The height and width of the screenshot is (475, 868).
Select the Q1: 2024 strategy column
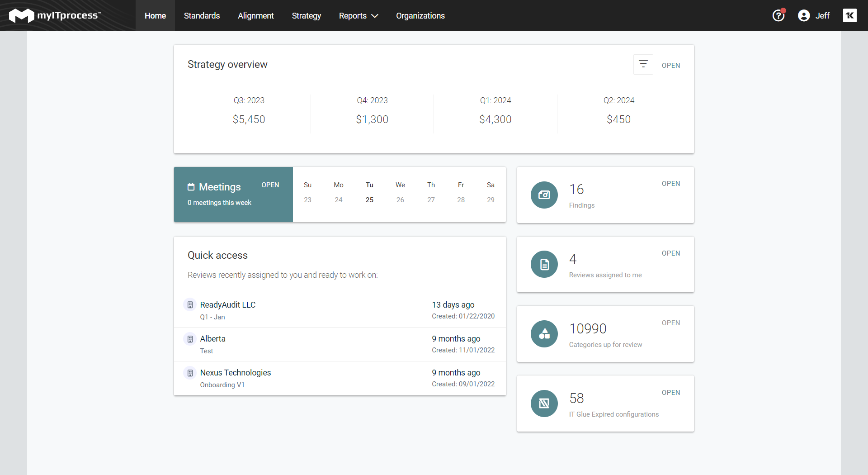495,110
